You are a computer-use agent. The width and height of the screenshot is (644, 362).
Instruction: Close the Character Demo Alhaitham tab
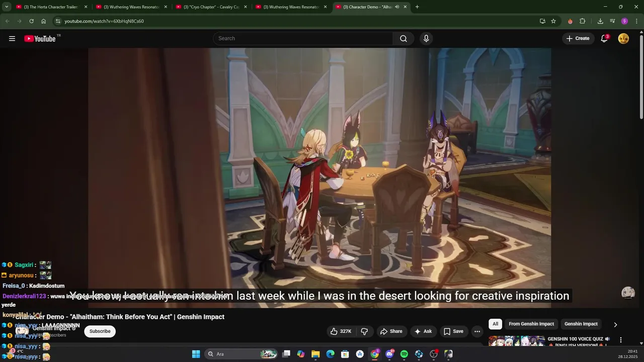405,7
